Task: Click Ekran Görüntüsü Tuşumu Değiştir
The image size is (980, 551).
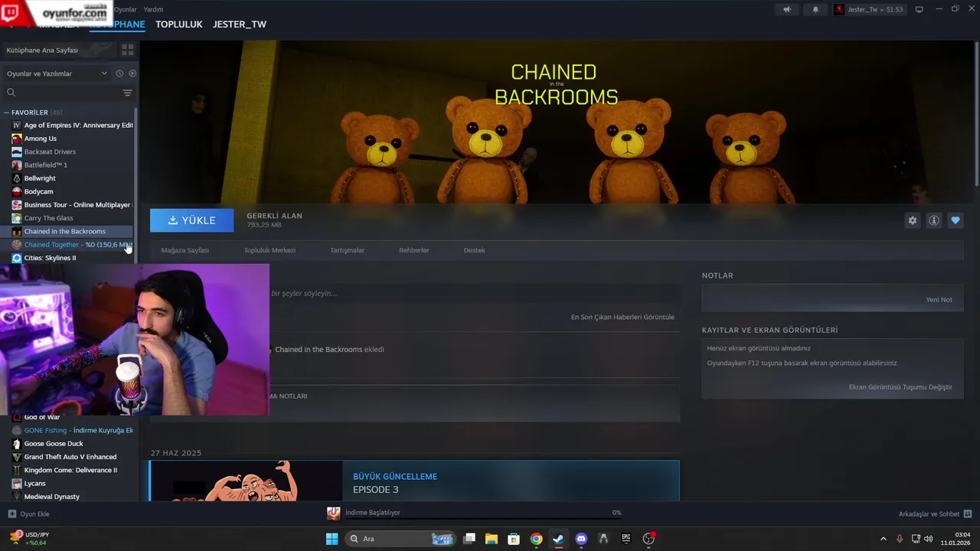Action: click(x=900, y=387)
